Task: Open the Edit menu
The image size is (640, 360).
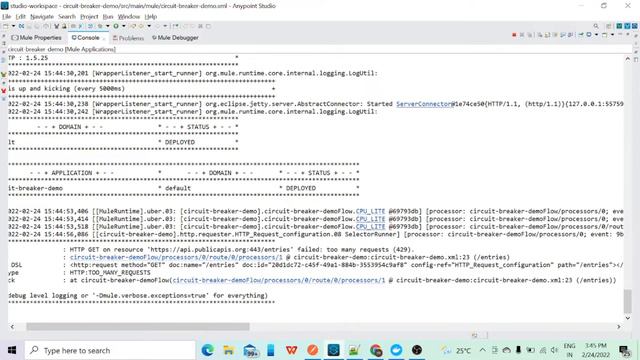Action: point(20,17)
